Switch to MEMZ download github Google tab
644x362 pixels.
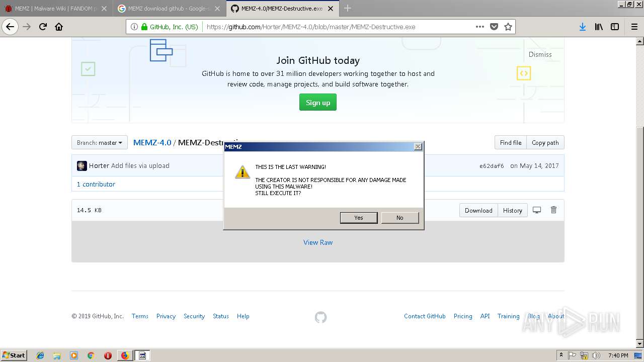(x=169, y=9)
